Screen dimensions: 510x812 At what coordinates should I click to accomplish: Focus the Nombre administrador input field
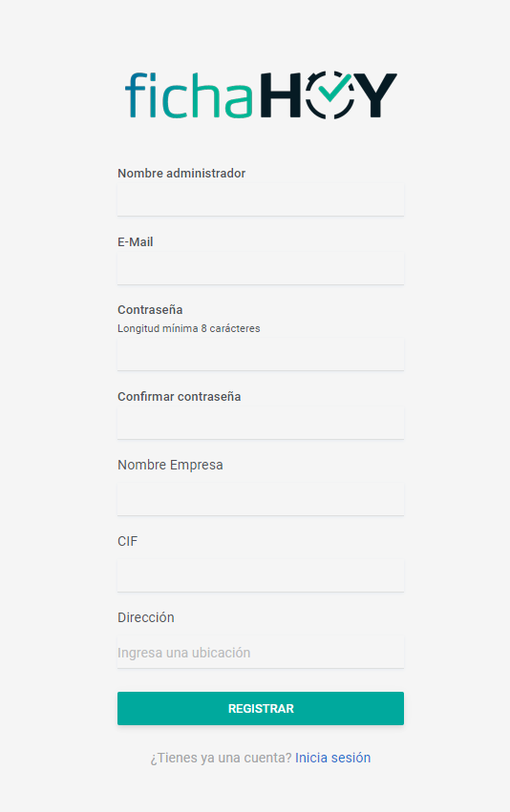[261, 199]
